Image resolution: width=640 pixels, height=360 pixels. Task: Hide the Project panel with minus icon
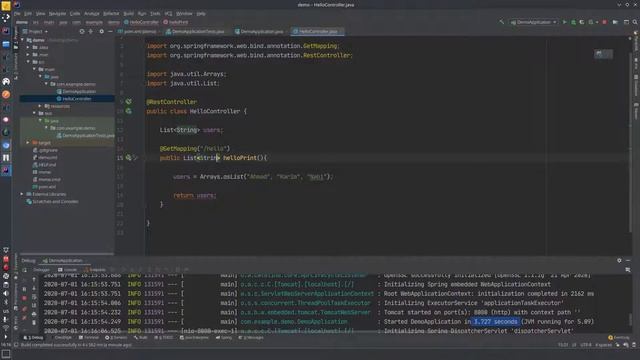pyautogui.click(x=110, y=31)
